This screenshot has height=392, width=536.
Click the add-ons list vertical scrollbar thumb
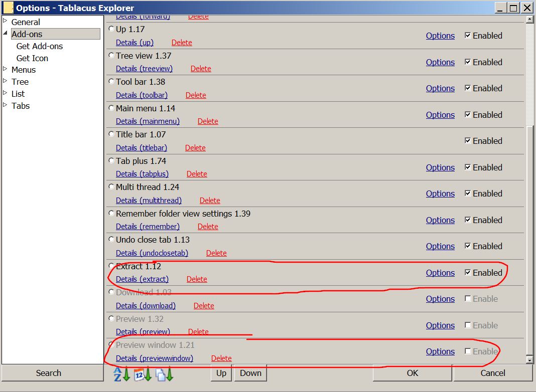pos(529,241)
